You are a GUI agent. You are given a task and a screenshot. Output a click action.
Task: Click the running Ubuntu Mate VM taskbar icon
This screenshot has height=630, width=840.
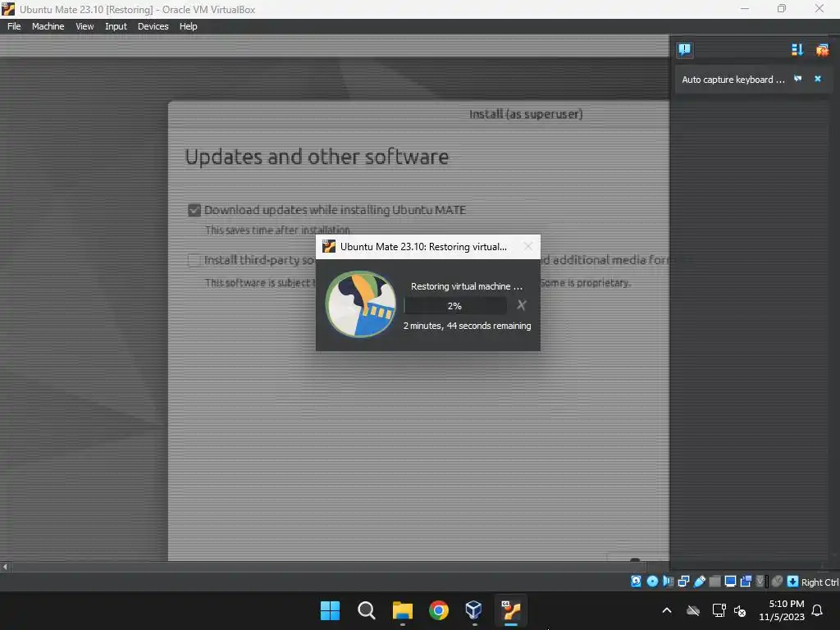tap(510, 610)
